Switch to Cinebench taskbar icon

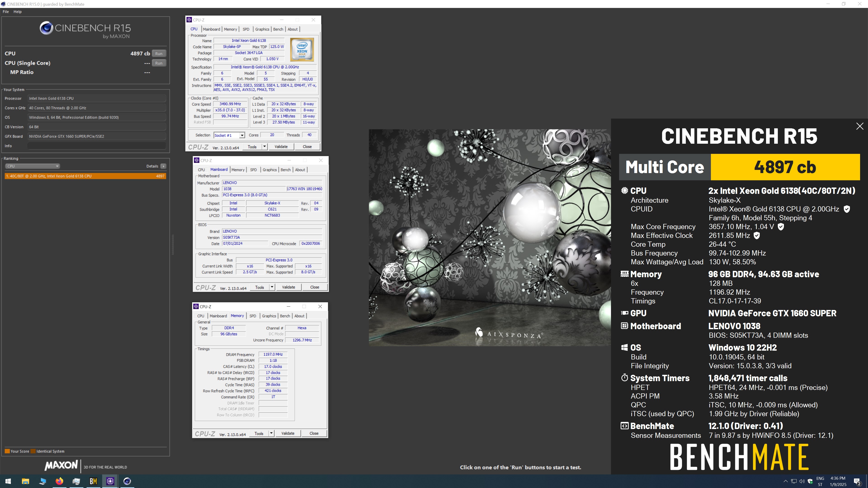[x=127, y=481]
